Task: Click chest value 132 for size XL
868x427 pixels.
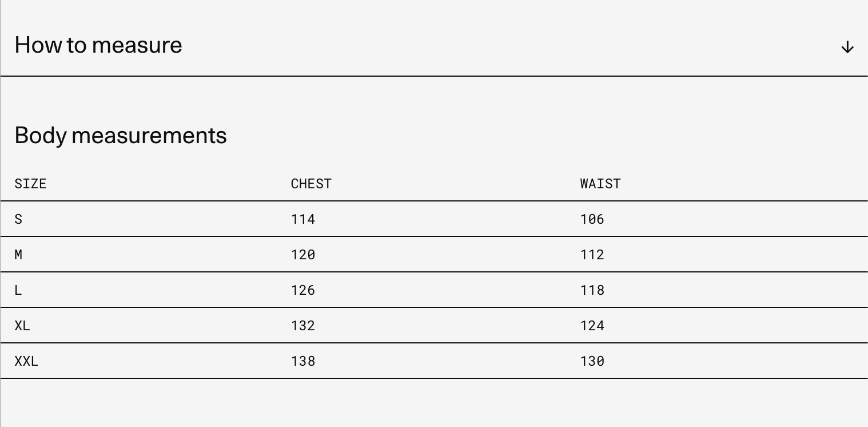Action: click(303, 326)
